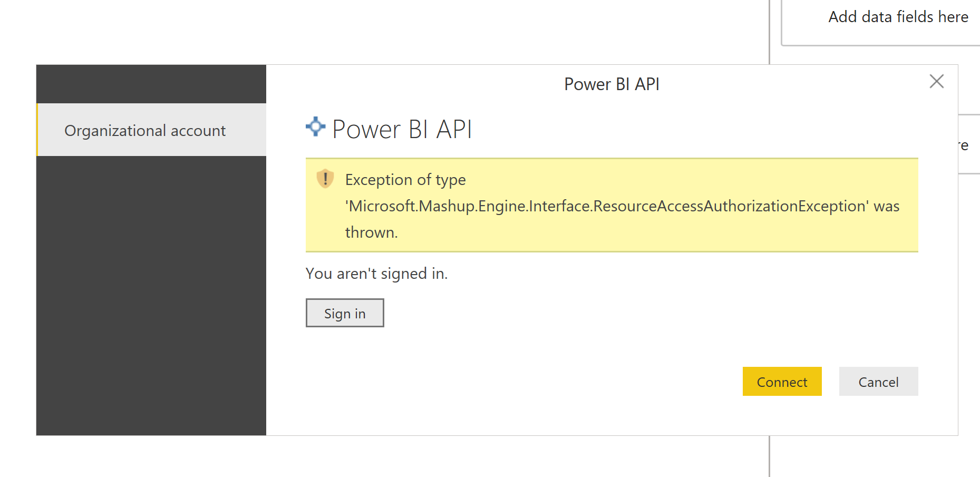980x477 pixels.
Task: Click the Power BI API heading beside the logo
Action: coord(402,128)
